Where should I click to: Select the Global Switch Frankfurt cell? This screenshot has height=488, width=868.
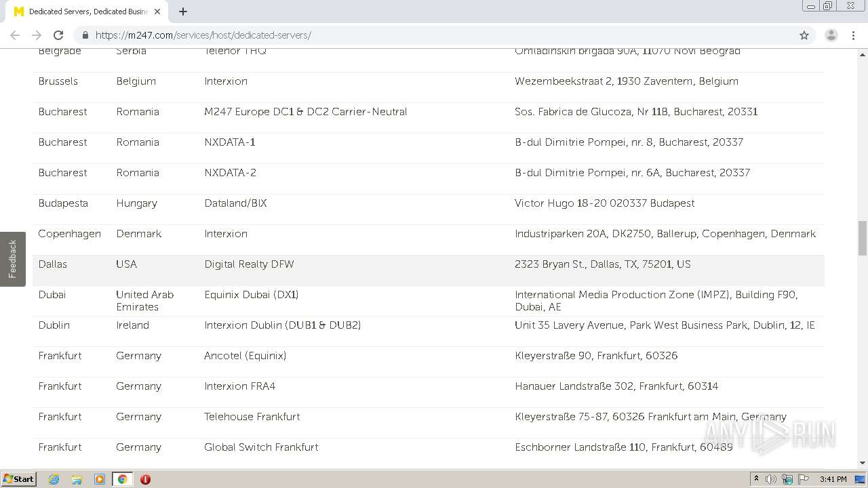[261, 447]
